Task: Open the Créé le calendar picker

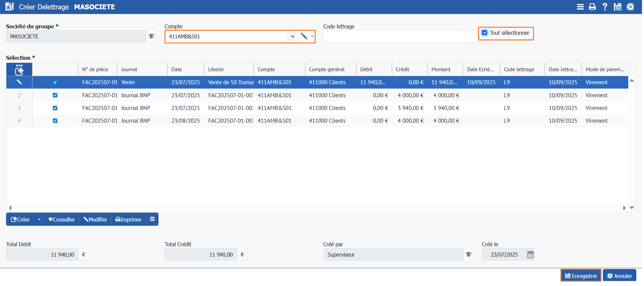Action: [530, 255]
